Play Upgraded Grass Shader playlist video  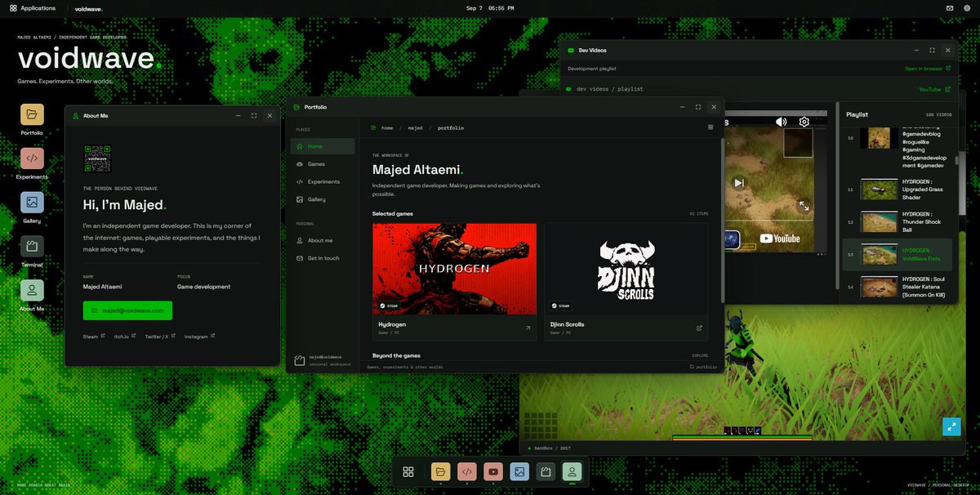pos(898,189)
